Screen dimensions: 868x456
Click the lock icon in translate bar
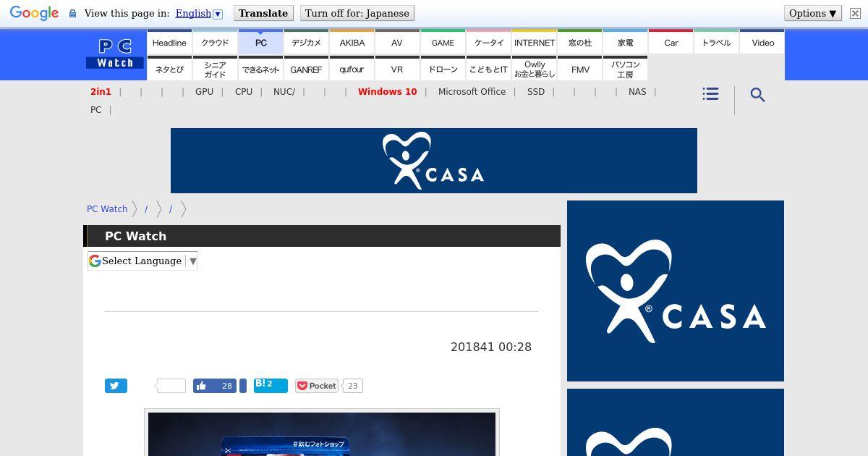click(x=72, y=14)
